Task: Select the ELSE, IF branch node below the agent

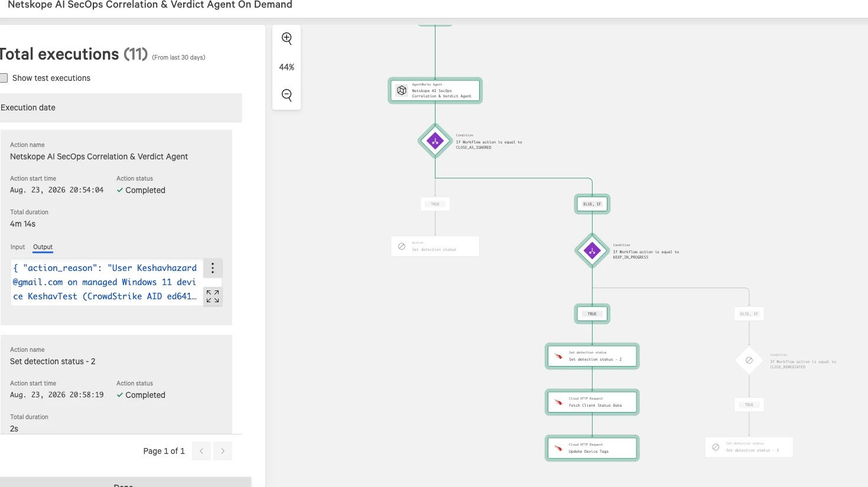Action: 592,204
